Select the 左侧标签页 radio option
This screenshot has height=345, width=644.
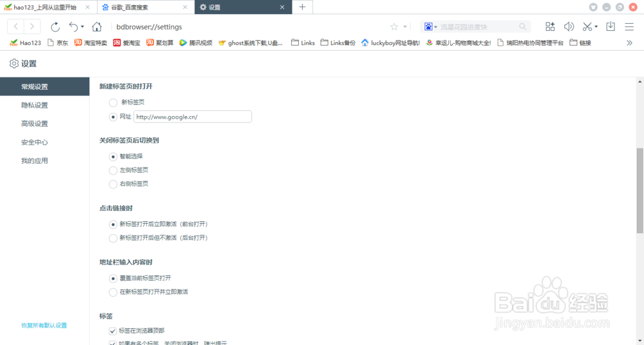113,170
